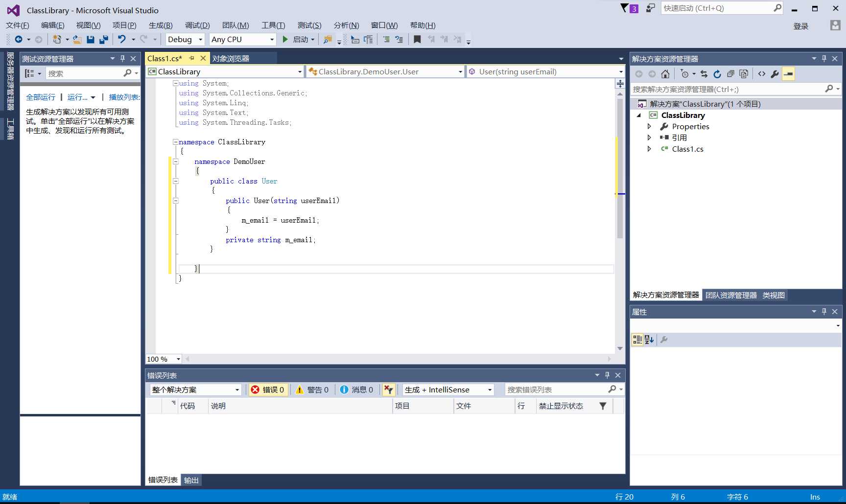This screenshot has width=846, height=504.
Task: Collapse the ClassLibrary project node
Action: tap(639, 115)
